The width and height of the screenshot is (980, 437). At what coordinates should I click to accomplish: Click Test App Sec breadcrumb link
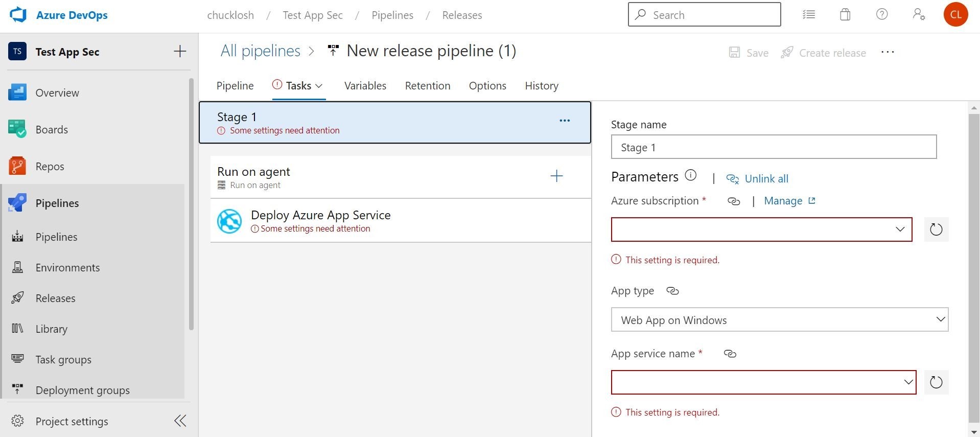313,15
